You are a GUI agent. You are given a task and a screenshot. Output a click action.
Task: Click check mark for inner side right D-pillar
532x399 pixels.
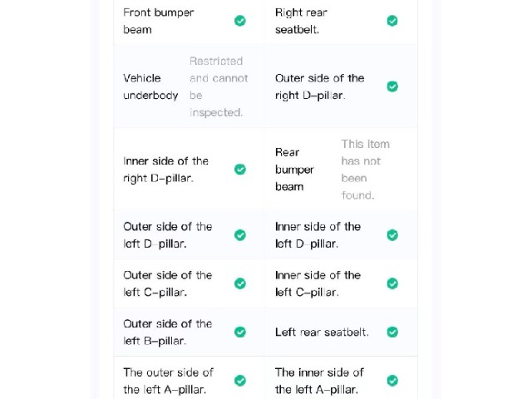(x=240, y=169)
